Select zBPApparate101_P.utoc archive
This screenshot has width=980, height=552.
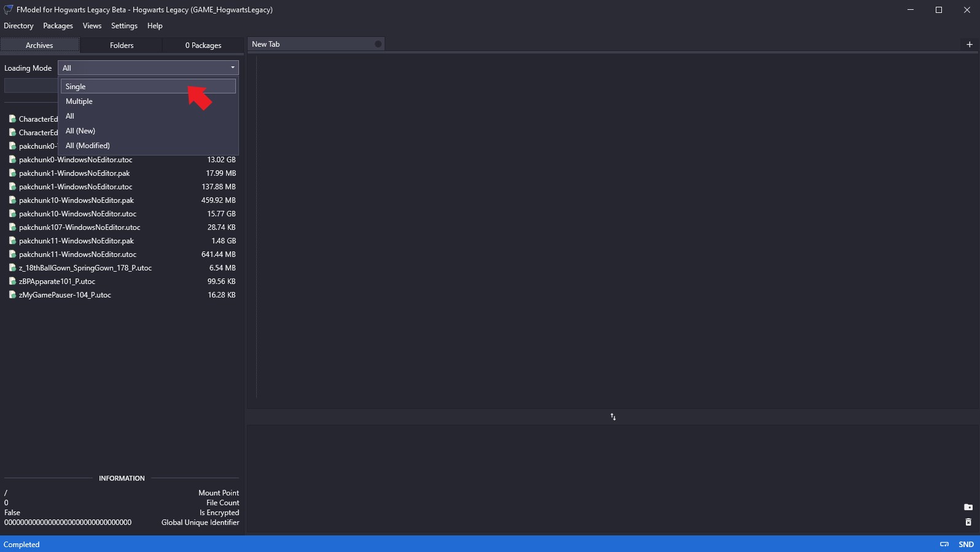click(x=122, y=282)
